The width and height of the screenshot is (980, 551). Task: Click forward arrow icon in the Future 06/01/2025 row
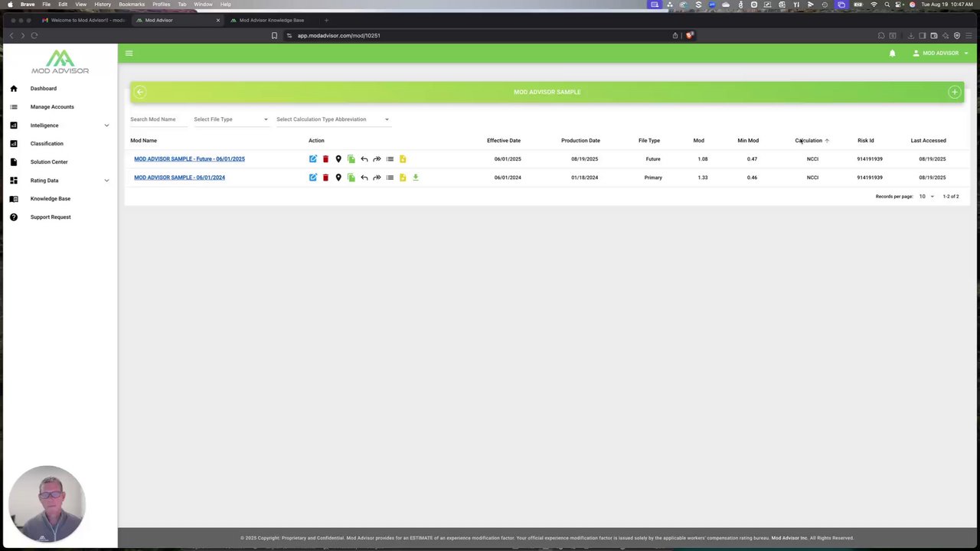(x=377, y=159)
